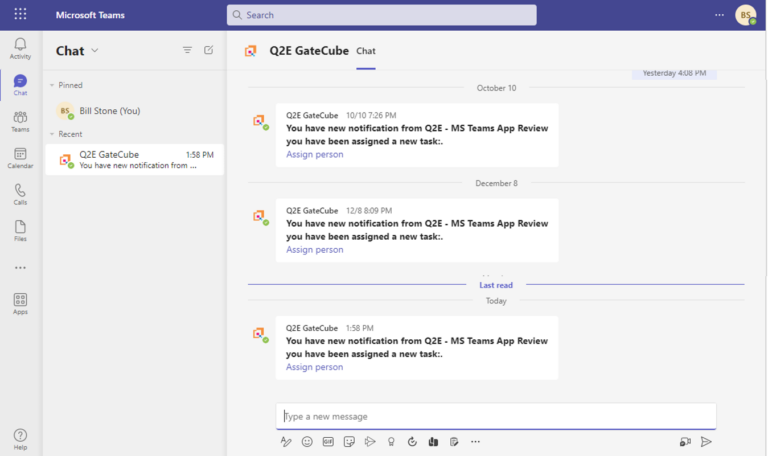768x456 pixels.
Task: Open the Files section
Action: (20, 231)
